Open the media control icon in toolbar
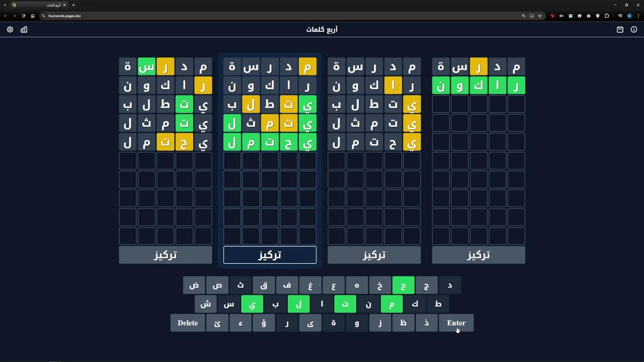 click(620, 16)
